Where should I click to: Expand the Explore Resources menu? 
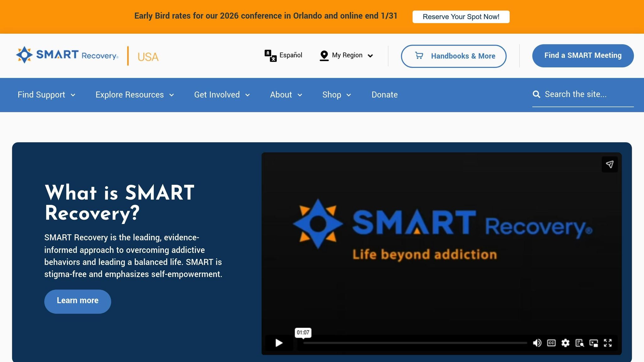(x=135, y=95)
